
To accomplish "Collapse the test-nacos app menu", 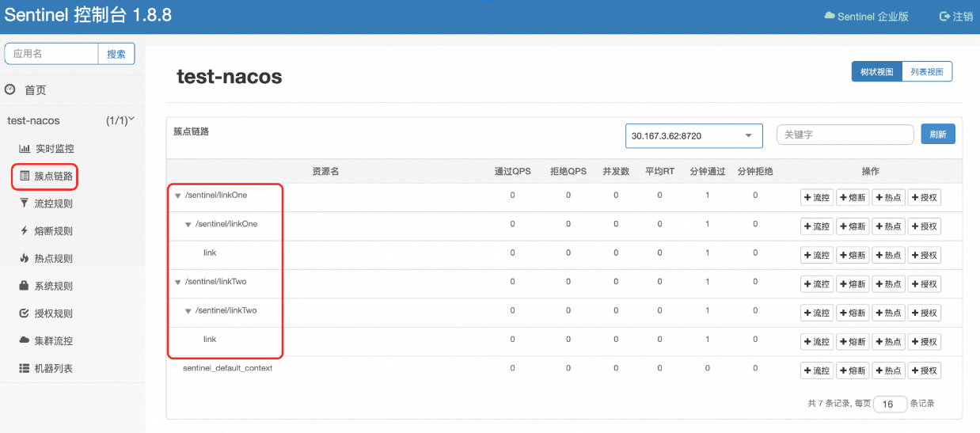I will point(131,120).
